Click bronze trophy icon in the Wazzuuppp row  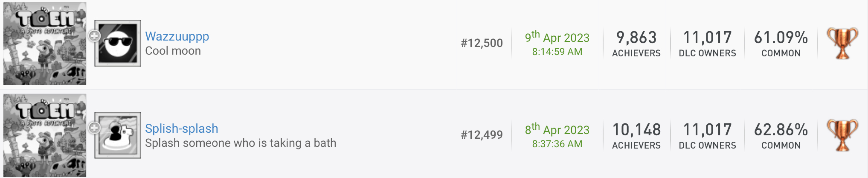[x=842, y=43]
